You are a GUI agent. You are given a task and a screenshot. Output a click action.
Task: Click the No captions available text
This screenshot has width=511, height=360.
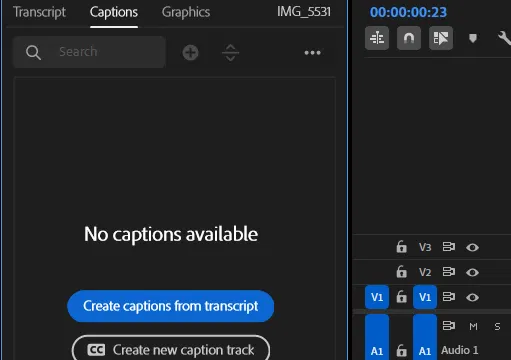pos(171,234)
